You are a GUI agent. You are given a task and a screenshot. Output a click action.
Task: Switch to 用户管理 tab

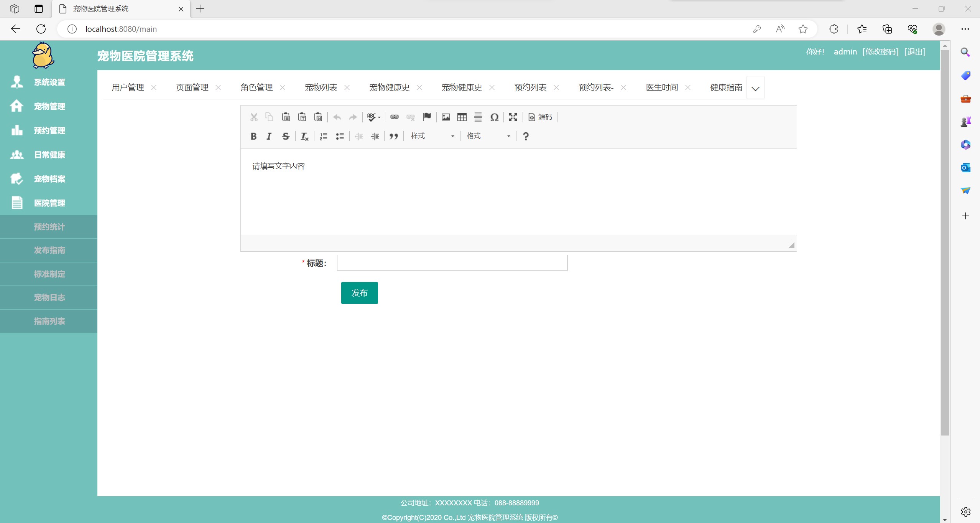click(128, 87)
